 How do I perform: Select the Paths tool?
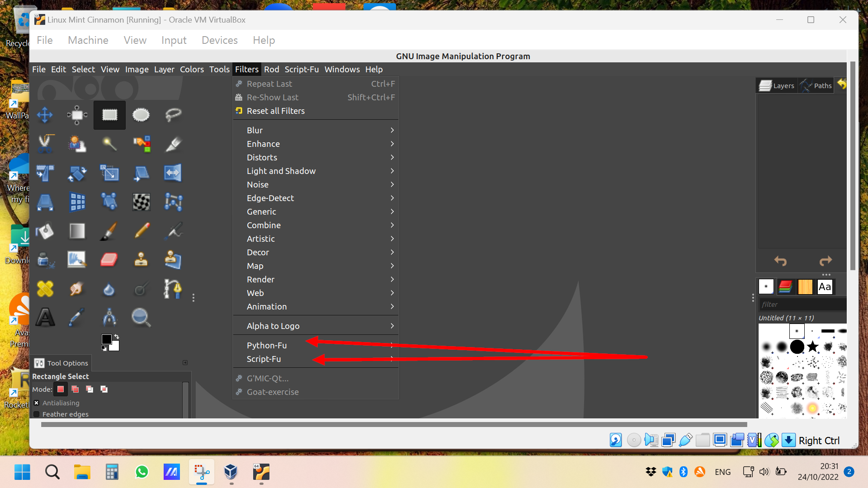coord(173,289)
